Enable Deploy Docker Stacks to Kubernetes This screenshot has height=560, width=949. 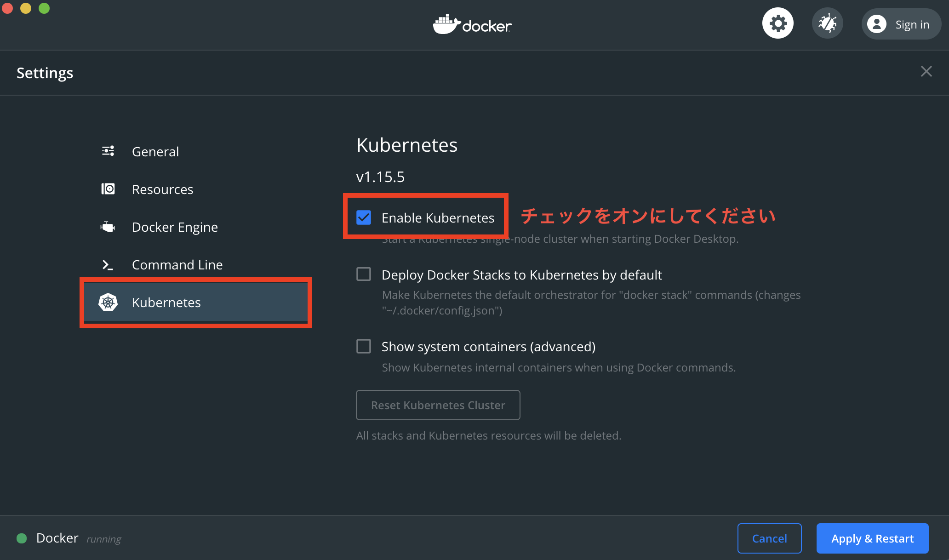pos(364,274)
